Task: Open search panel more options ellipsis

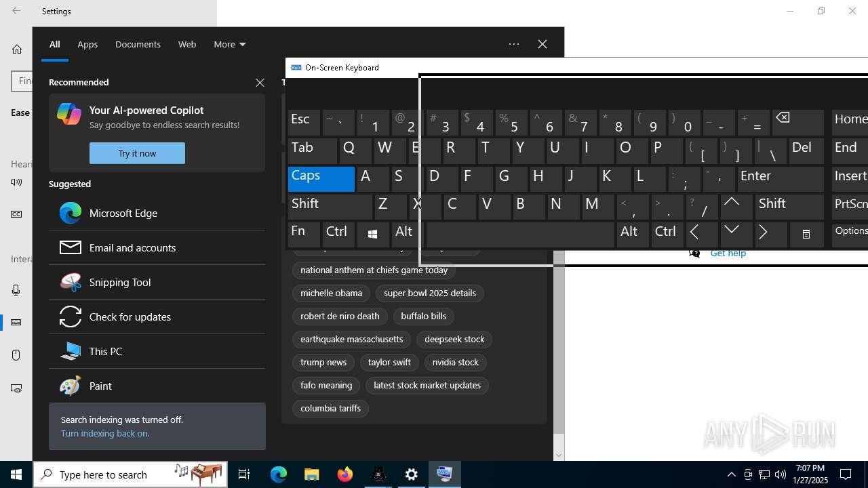Action: (x=514, y=44)
